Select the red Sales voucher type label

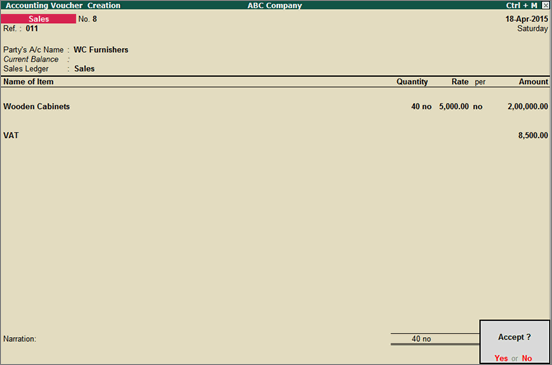[x=38, y=19]
